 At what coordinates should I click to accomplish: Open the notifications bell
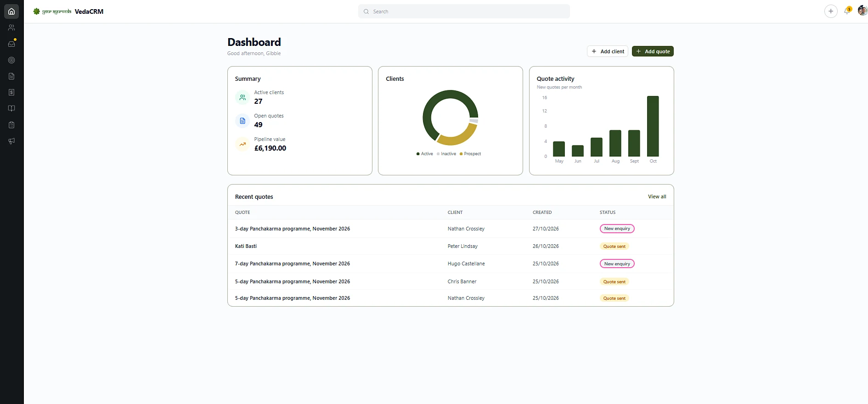point(847,11)
